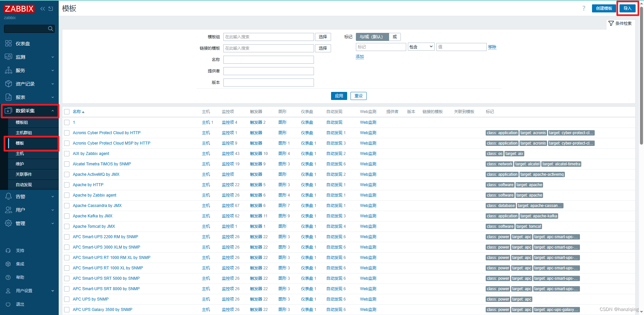Select checkbox for Apache by HTTP
Screen dimensions: 644x315
[x=67, y=185]
